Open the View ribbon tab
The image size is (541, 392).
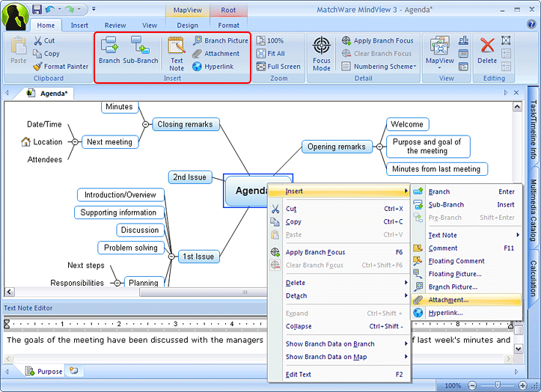coord(150,25)
